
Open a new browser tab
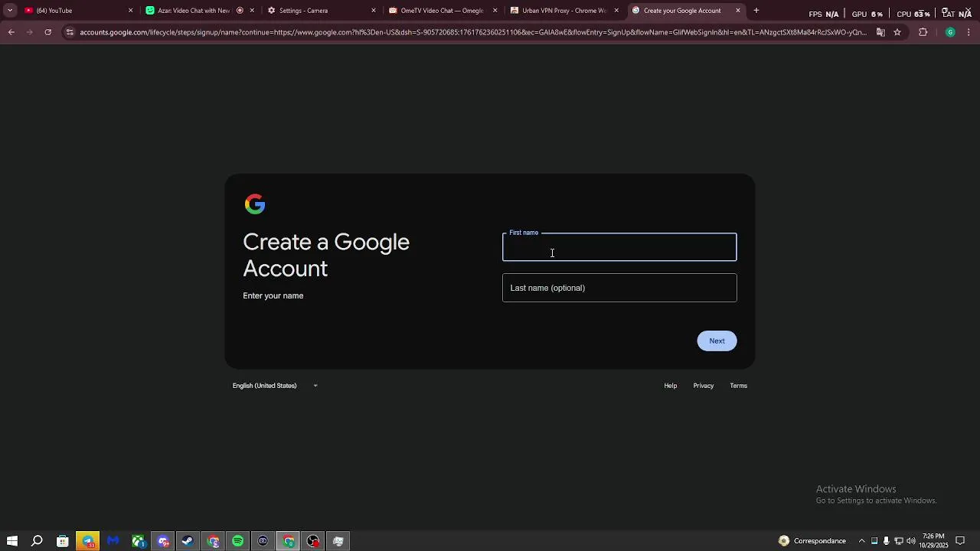(x=756, y=11)
